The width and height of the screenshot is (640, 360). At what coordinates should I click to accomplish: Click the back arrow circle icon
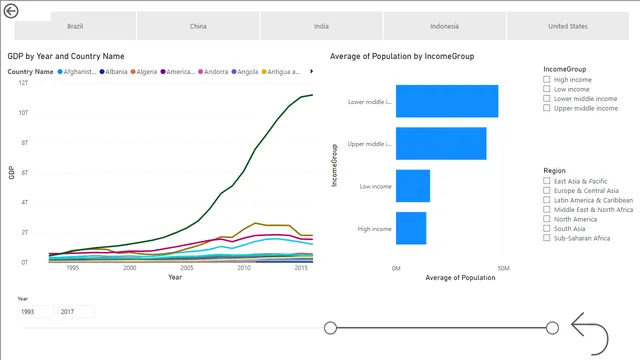tap(11, 11)
